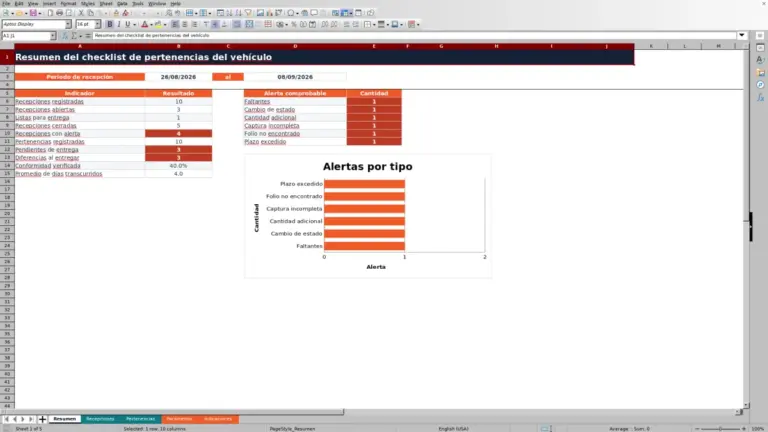768x432 pixels.
Task: Click the Save document icon
Action: click(x=33, y=13)
